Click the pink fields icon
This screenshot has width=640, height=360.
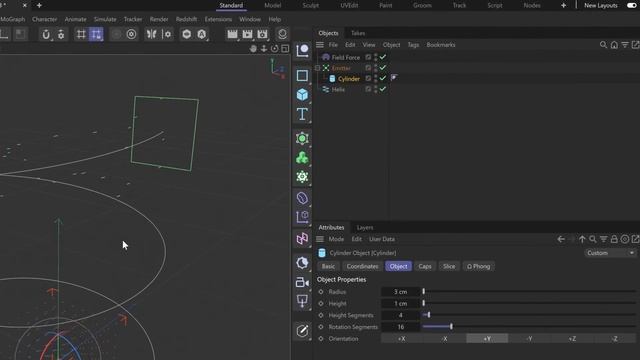[302, 238]
